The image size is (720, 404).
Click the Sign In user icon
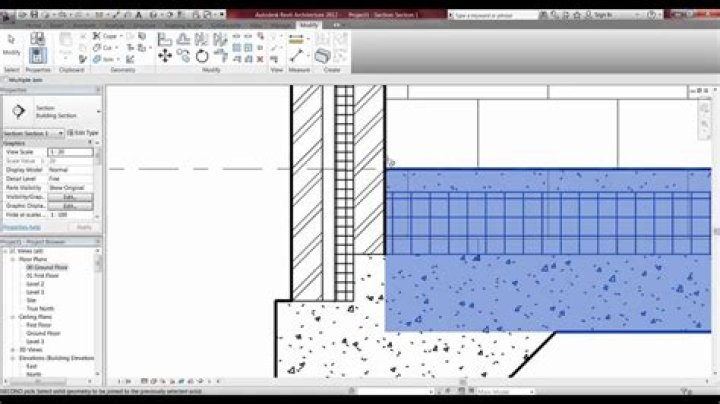(589, 15)
